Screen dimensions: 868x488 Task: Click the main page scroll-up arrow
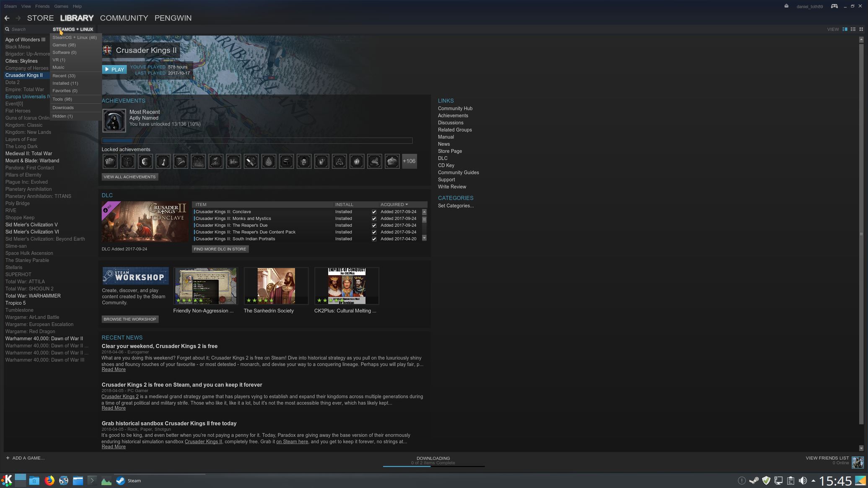point(861,39)
